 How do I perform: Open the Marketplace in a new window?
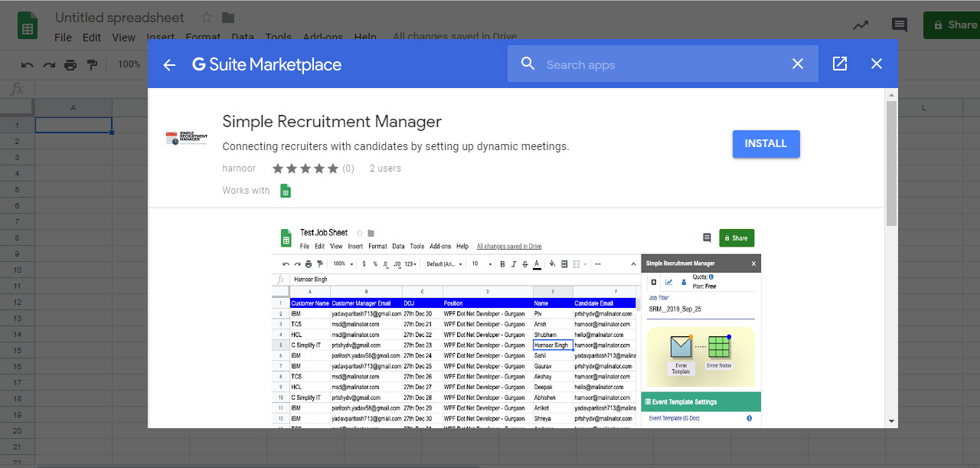click(x=840, y=64)
